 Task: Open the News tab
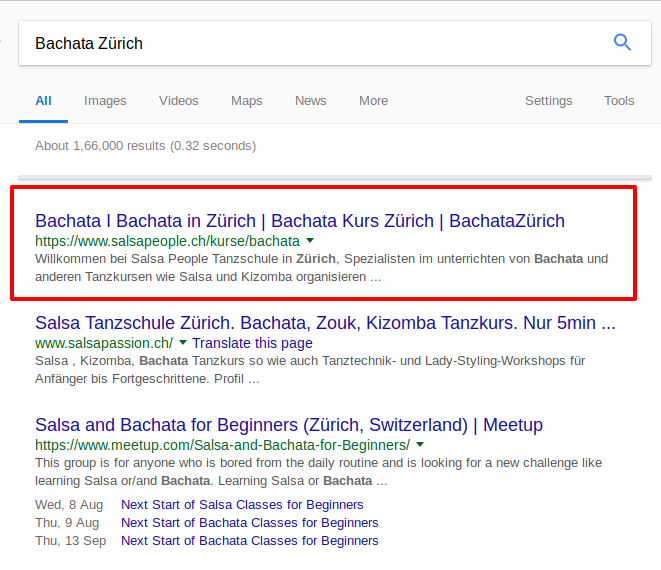310,101
